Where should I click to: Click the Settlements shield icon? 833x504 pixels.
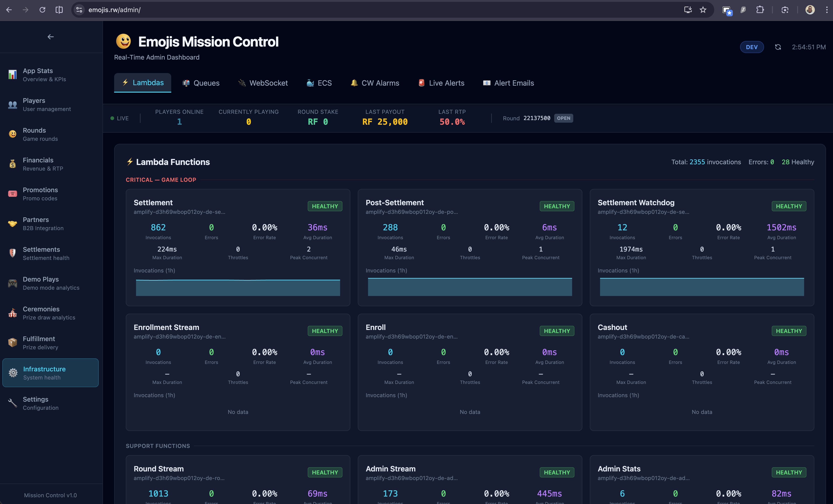[13, 254]
